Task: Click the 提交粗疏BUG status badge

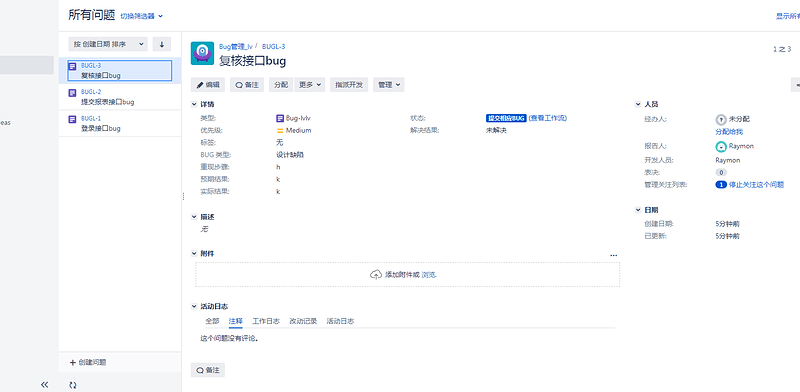Action: pos(506,118)
